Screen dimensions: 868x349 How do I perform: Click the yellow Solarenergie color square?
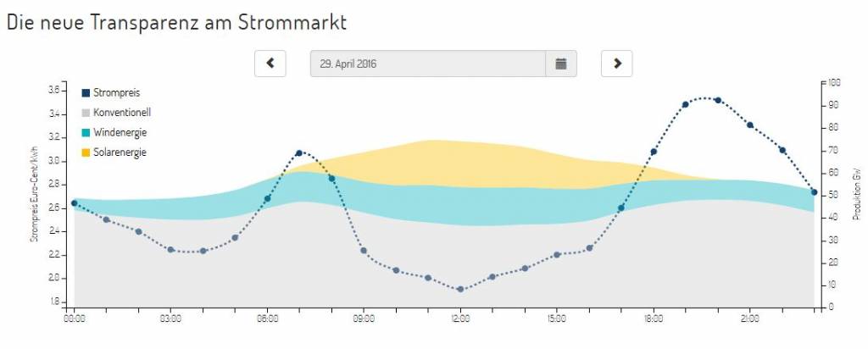coord(86,152)
